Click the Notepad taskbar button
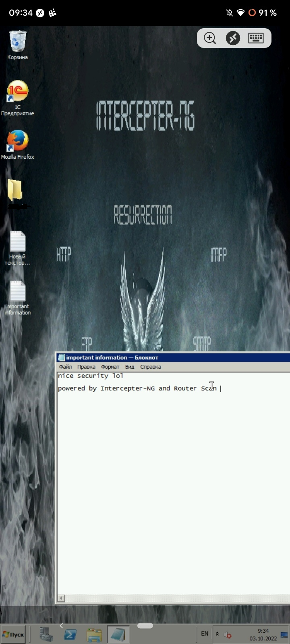The height and width of the screenshot is (644, 290). click(118, 634)
